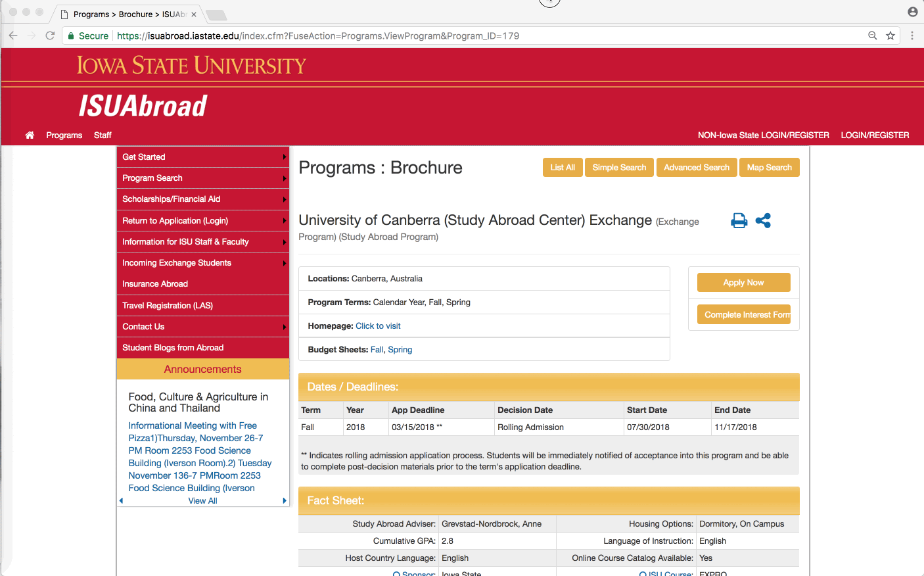Open the Chrome three-dot menu

(x=912, y=36)
